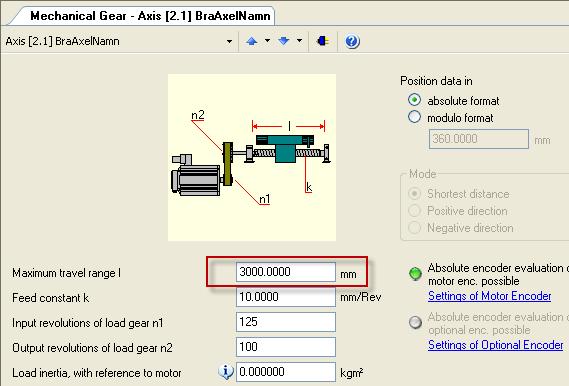Click the blue up arrow navigation icon
This screenshot has height=386, width=569.
[x=251, y=41]
